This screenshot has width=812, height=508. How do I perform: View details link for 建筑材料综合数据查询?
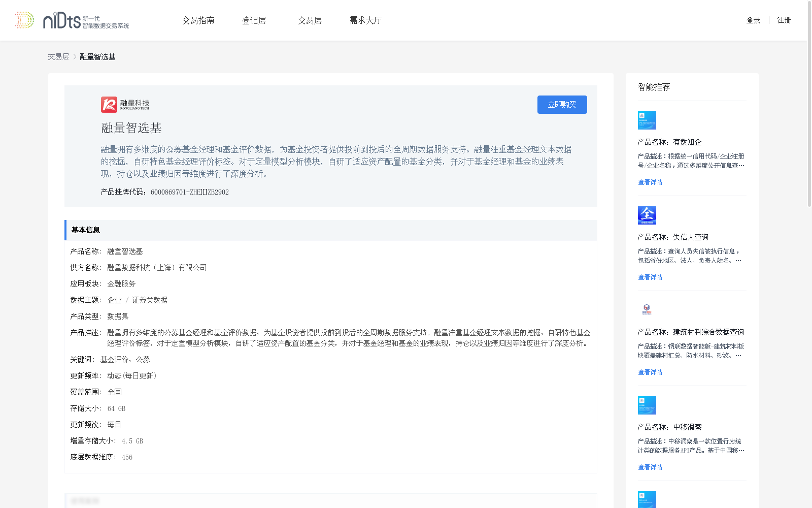click(x=650, y=372)
